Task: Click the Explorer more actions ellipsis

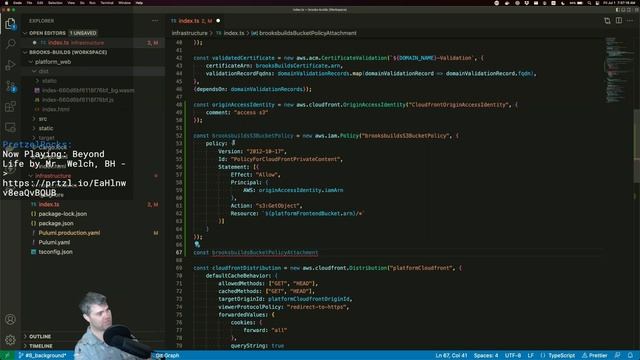Action: point(155,20)
